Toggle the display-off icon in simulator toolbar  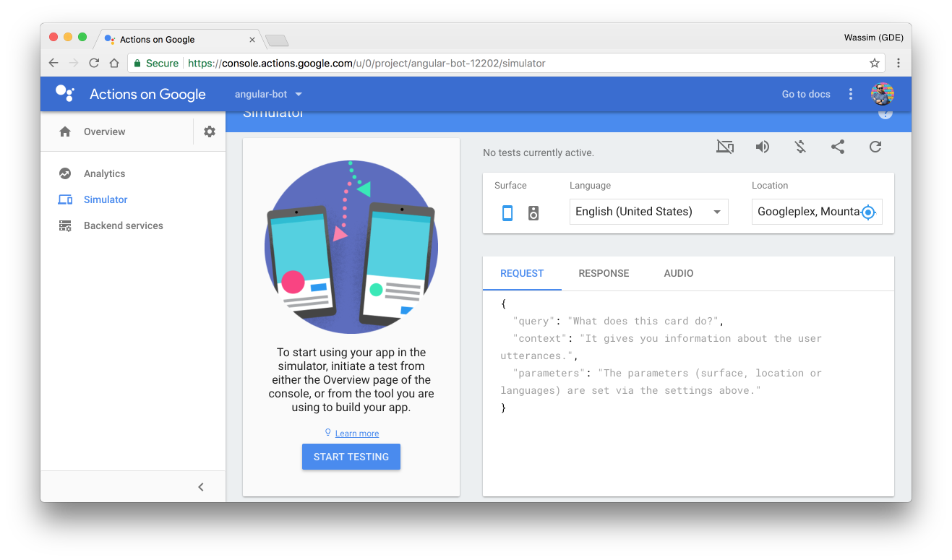click(725, 147)
